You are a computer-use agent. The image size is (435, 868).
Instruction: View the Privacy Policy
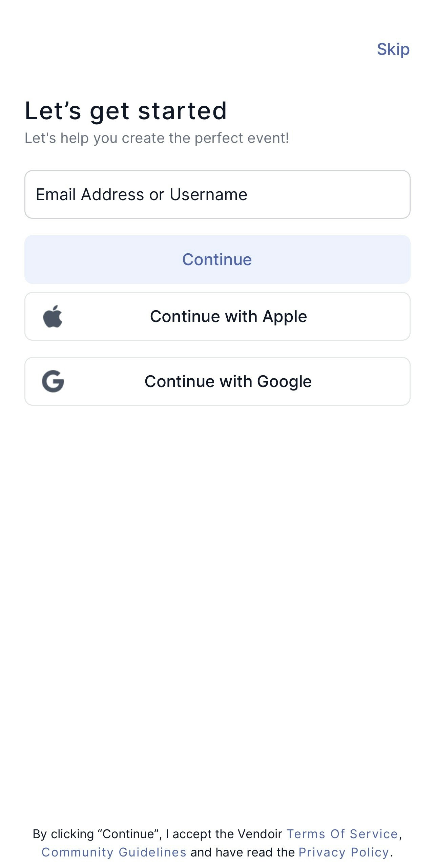(x=344, y=852)
